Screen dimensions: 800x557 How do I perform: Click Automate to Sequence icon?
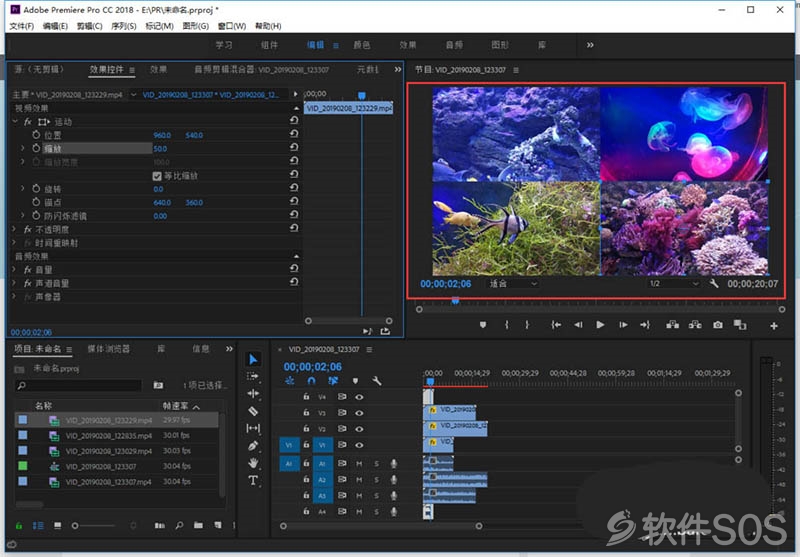[x=160, y=525]
